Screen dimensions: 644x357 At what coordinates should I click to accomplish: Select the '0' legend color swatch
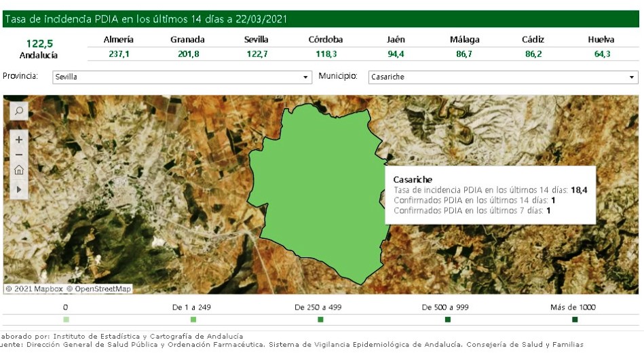66,320
